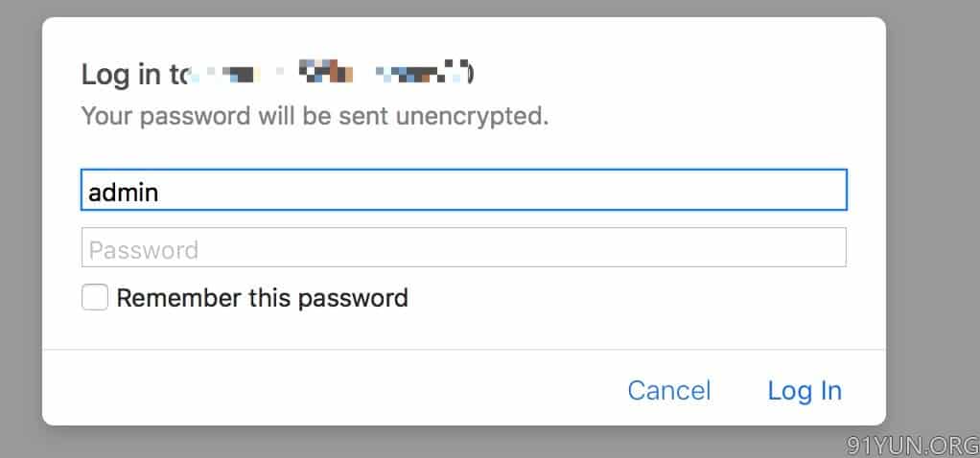This screenshot has width=980, height=458.
Task: Click into the empty Password field
Action: point(464,247)
